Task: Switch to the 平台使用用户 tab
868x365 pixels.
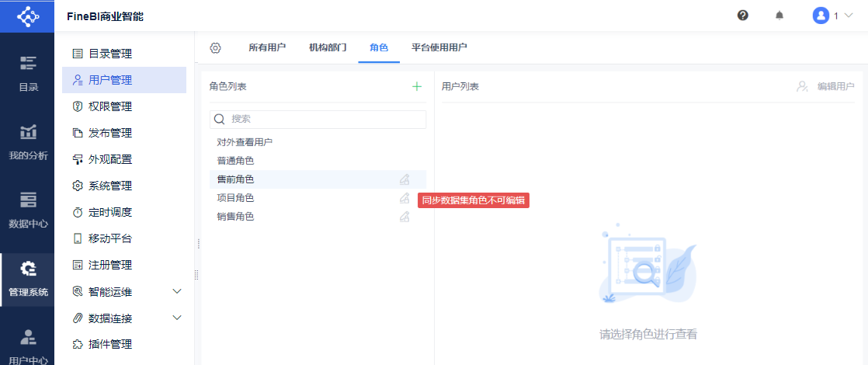Action: [x=439, y=47]
